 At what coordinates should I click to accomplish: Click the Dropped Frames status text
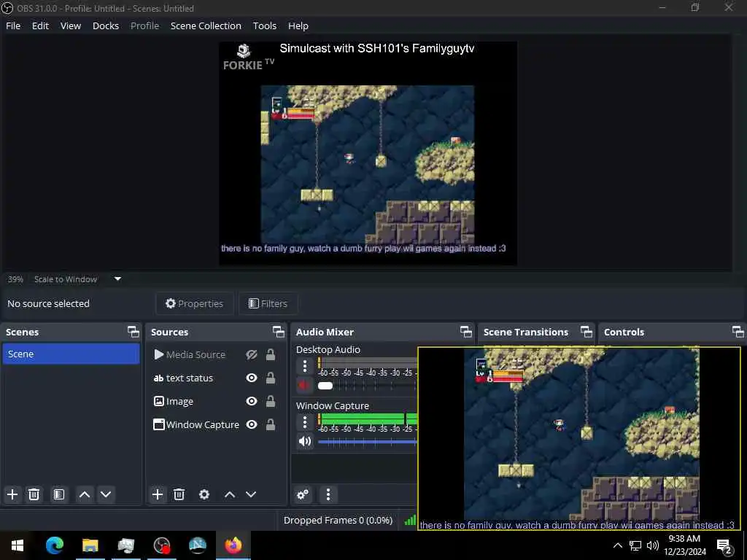click(x=338, y=520)
